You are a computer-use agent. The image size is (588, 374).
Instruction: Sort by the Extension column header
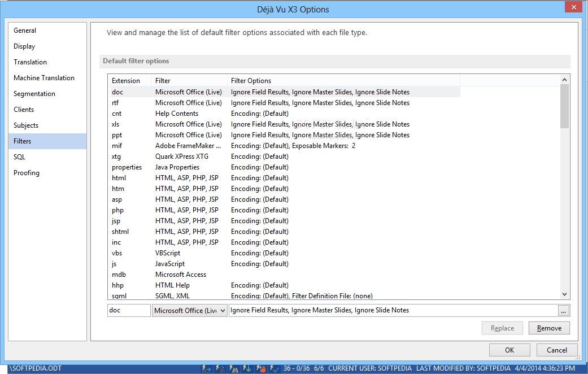130,81
